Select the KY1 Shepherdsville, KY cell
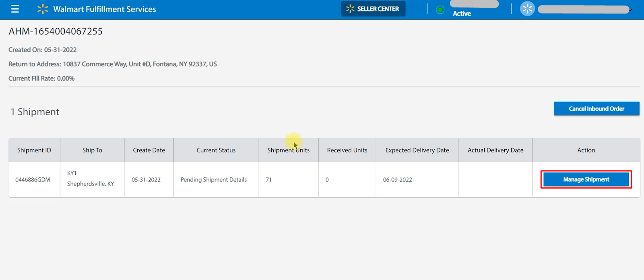Screen dimensions: 644x280 point(92,179)
